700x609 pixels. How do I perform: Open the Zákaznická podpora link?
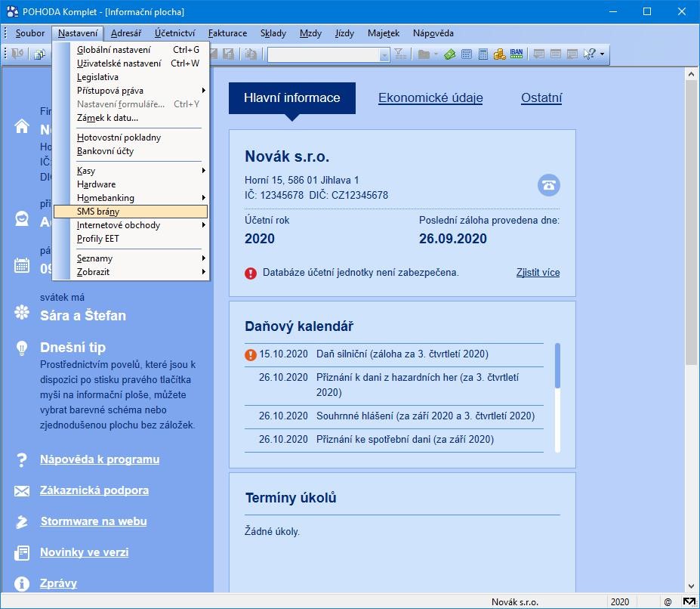pyautogui.click(x=94, y=490)
